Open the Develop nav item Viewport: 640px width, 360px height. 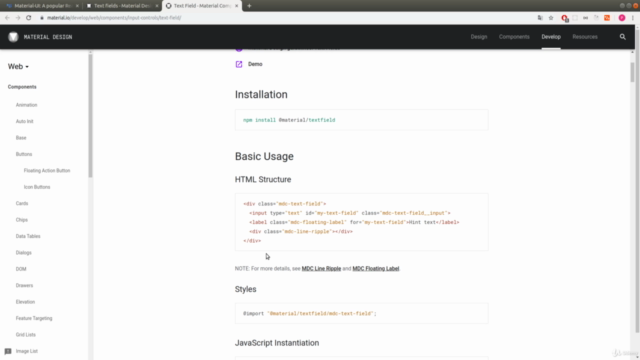[x=551, y=37]
